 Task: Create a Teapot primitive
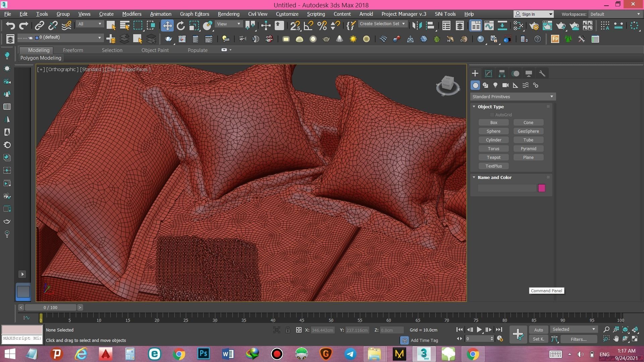click(493, 157)
